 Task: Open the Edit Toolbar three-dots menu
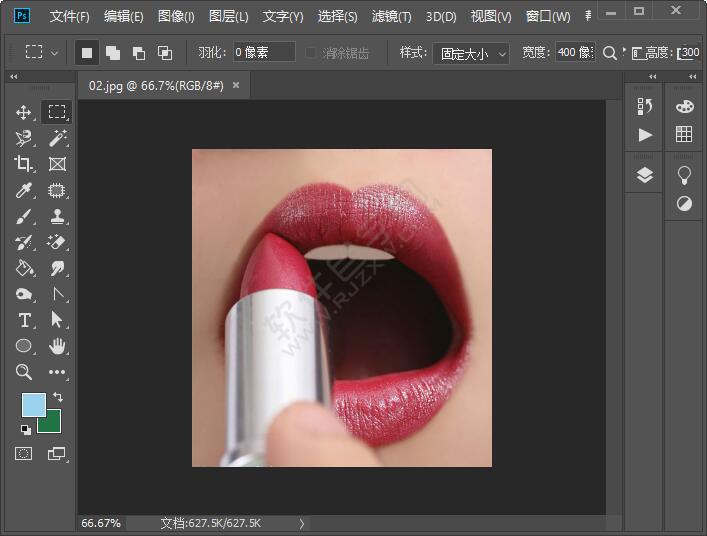coord(57,372)
